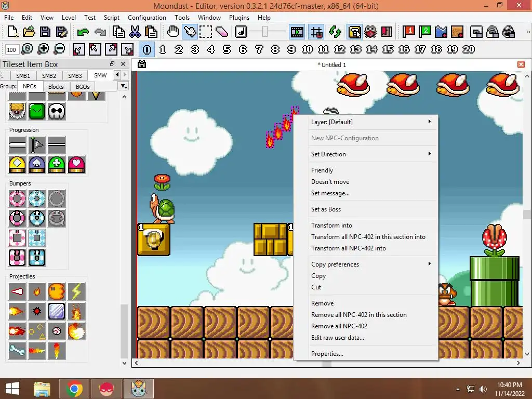Click the green flag player 2 start icon
Image resolution: width=532 pixels, height=399 pixels.
425,32
